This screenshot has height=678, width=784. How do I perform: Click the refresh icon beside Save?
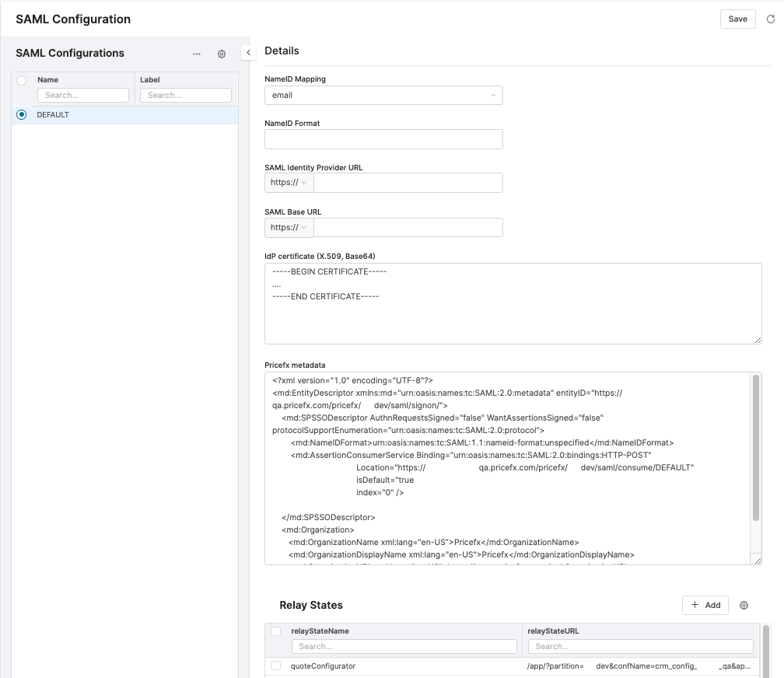click(771, 19)
